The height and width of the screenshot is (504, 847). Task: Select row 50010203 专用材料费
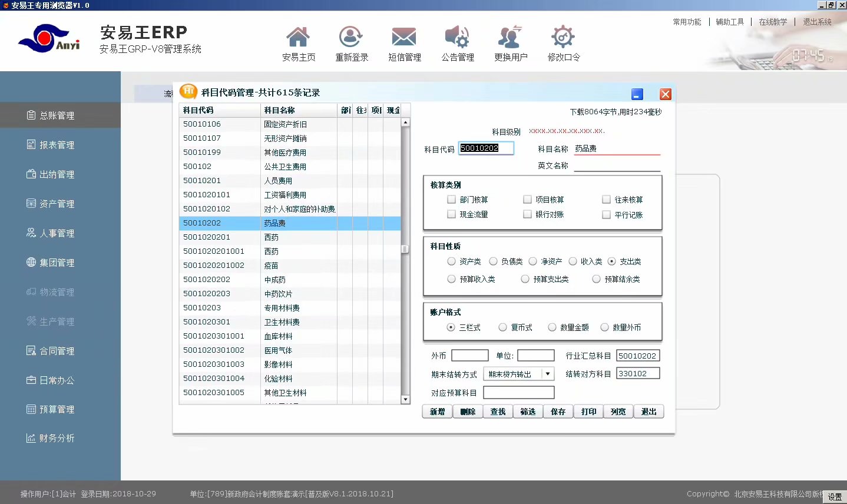290,308
